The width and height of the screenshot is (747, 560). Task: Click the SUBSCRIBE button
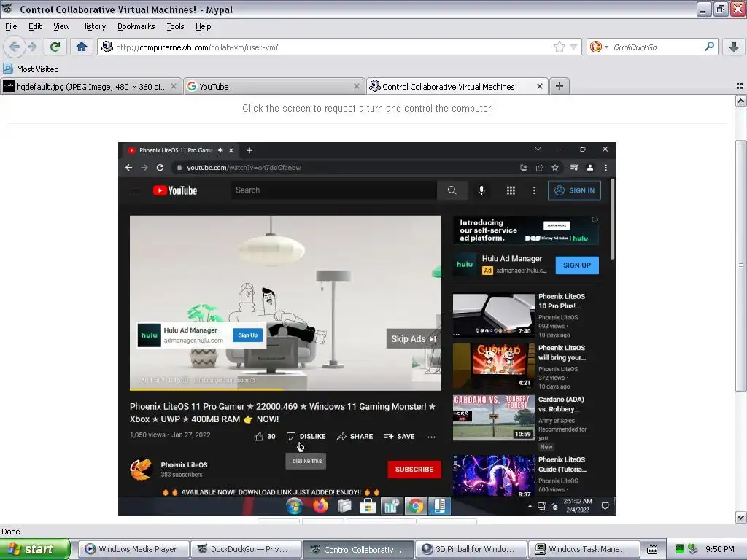[x=414, y=470]
